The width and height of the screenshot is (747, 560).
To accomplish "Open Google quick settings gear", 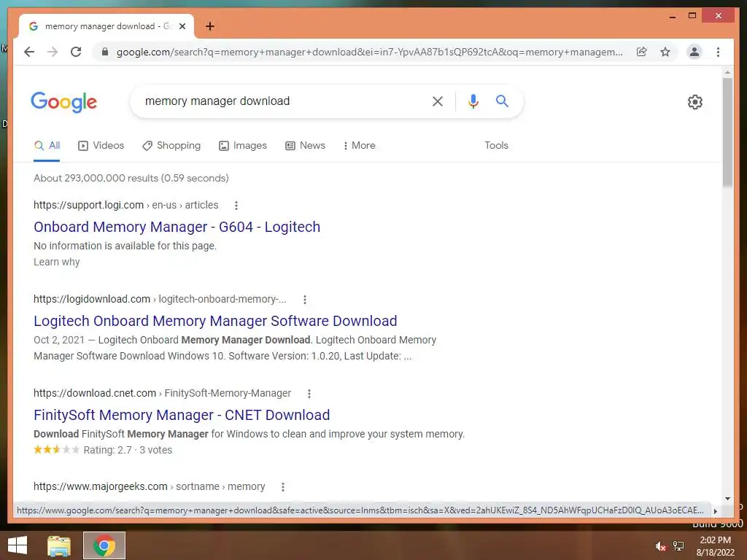I will (695, 102).
